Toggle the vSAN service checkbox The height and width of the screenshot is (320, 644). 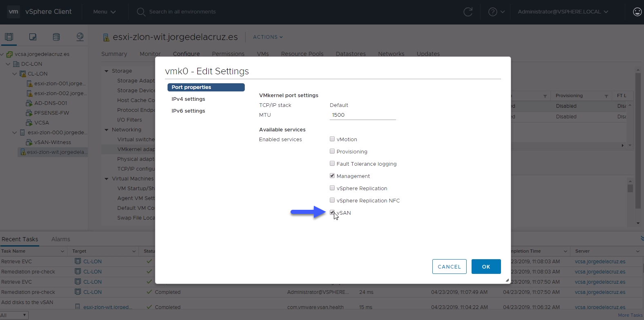(332, 213)
